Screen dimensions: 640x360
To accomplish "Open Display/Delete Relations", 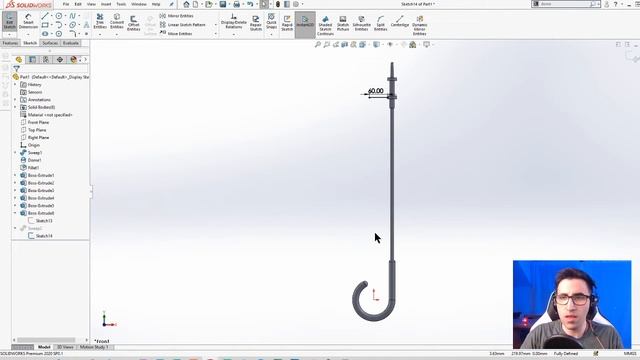I will pos(234,21).
